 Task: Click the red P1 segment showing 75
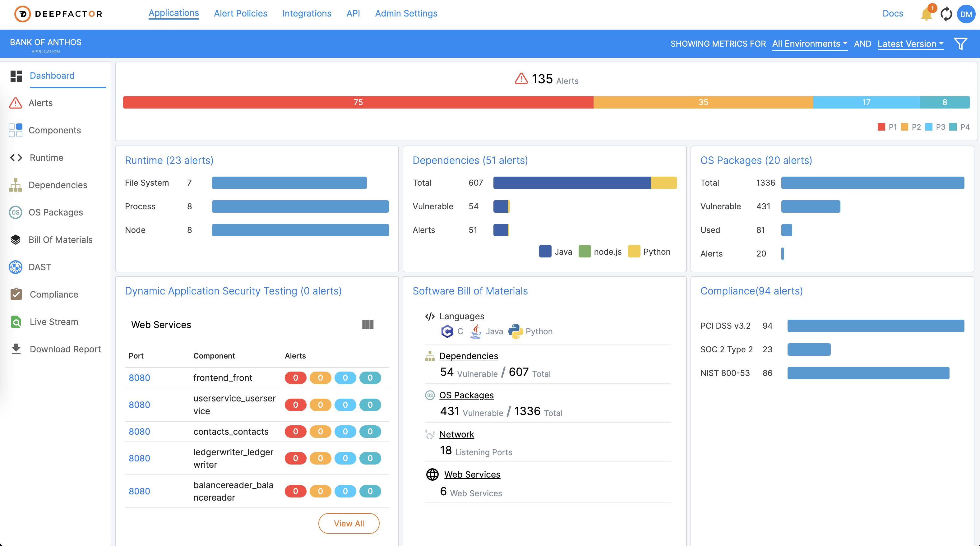(x=358, y=102)
